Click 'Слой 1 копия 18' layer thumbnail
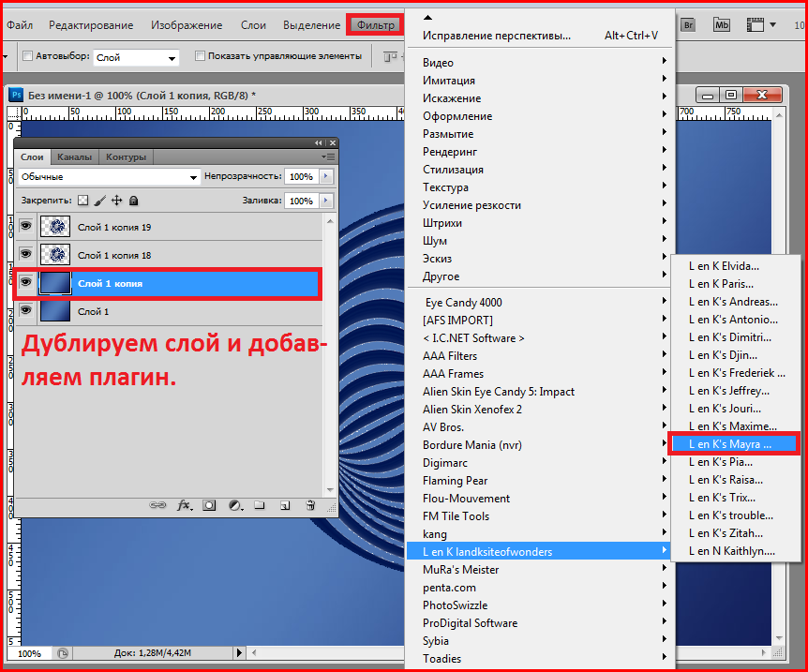This screenshot has width=808, height=672. (55, 254)
